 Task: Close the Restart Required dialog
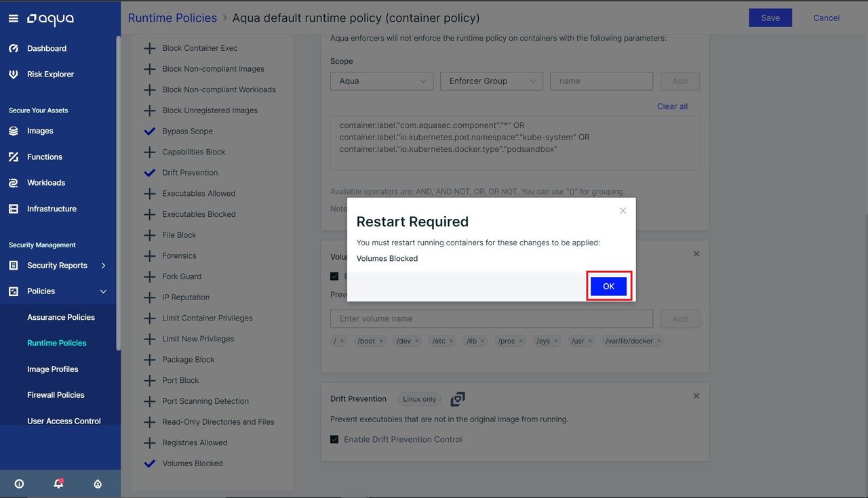(x=623, y=211)
